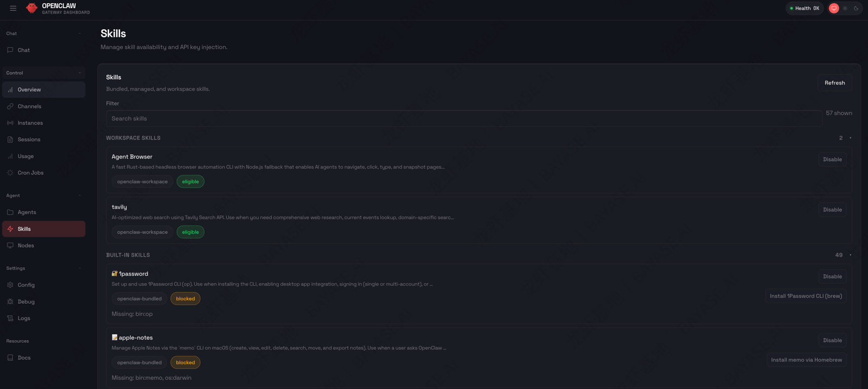Collapse the Agent sidebar section
The height and width of the screenshot is (389, 868).
[x=80, y=195]
